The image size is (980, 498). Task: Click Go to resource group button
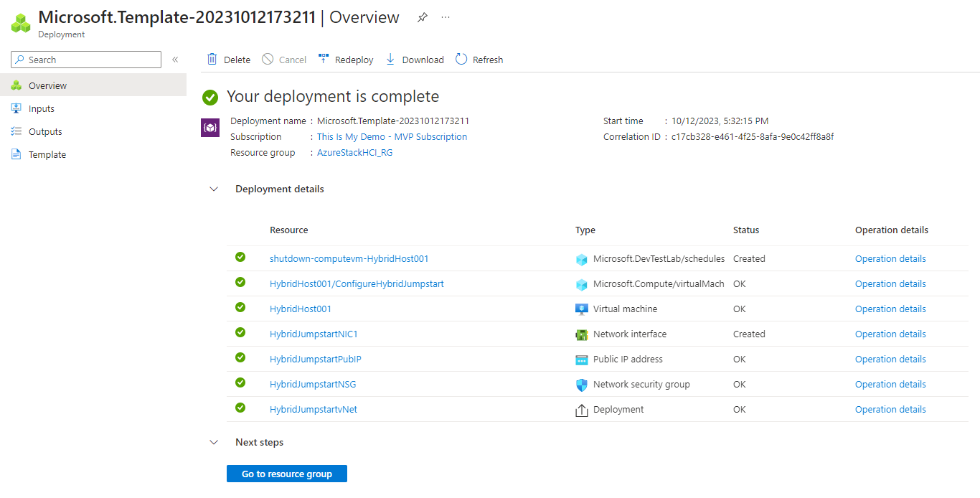coord(287,474)
